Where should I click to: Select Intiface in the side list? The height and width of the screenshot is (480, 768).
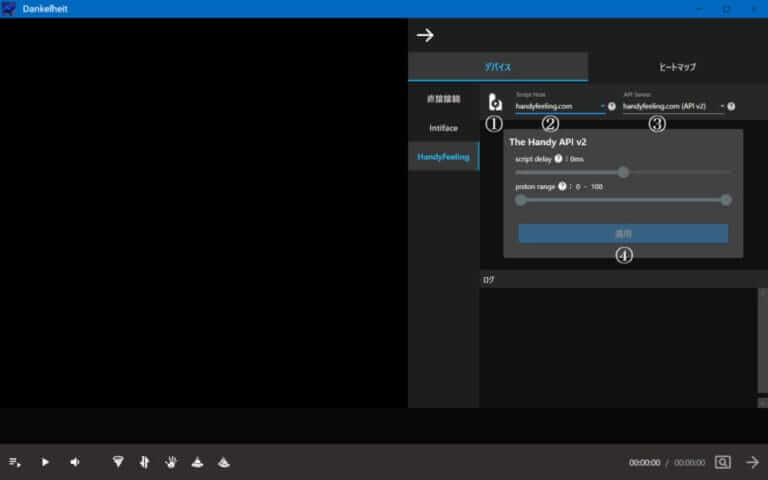(443, 128)
